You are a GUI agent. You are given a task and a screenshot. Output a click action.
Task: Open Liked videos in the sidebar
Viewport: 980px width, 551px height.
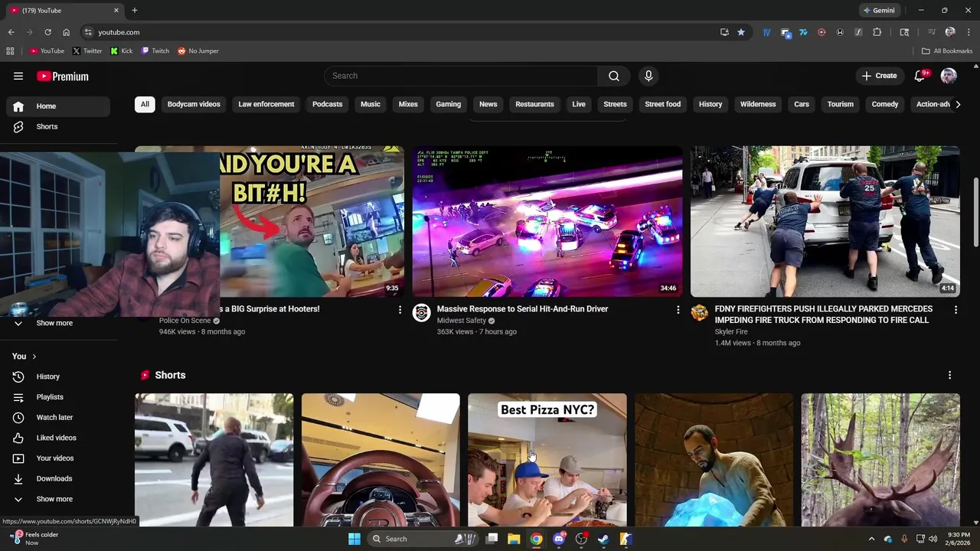(58, 438)
